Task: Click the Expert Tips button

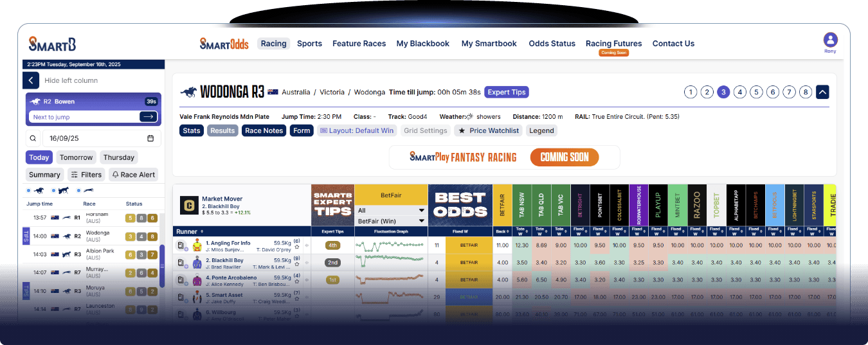Action: (x=506, y=92)
